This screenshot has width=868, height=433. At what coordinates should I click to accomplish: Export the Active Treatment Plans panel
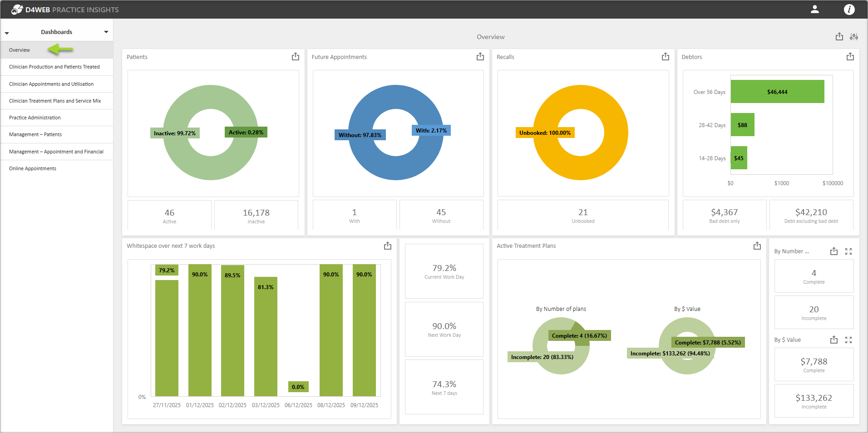(757, 246)
